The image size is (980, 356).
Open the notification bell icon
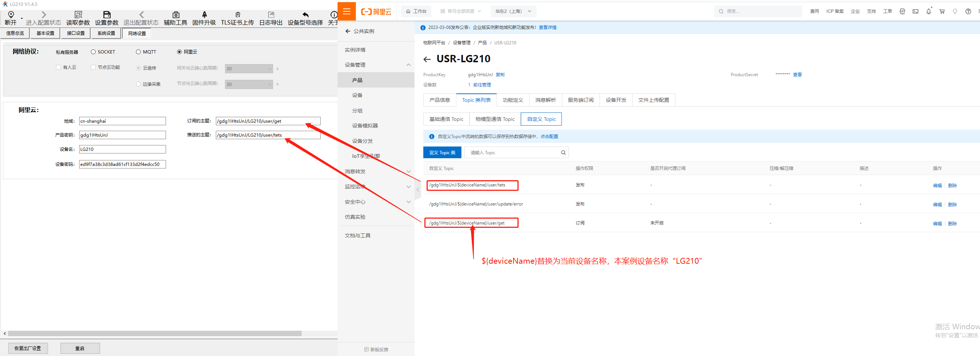pos(929,11)
